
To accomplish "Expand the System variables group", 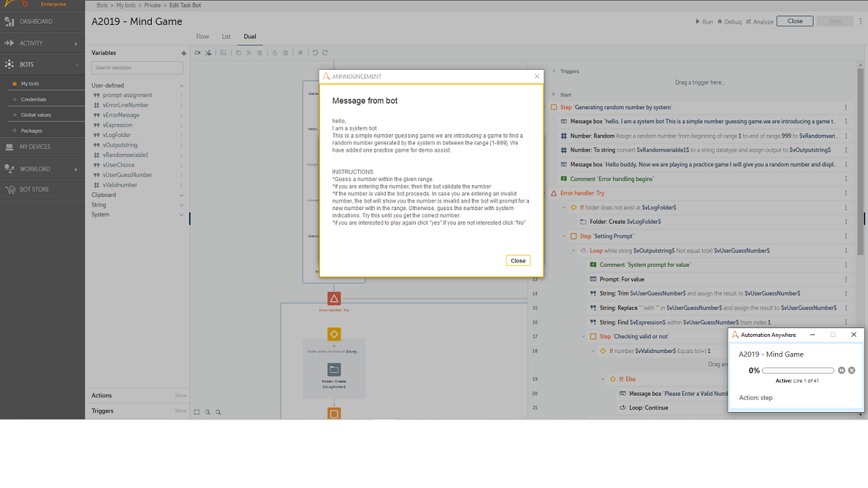I will click(x=181, y=215).
